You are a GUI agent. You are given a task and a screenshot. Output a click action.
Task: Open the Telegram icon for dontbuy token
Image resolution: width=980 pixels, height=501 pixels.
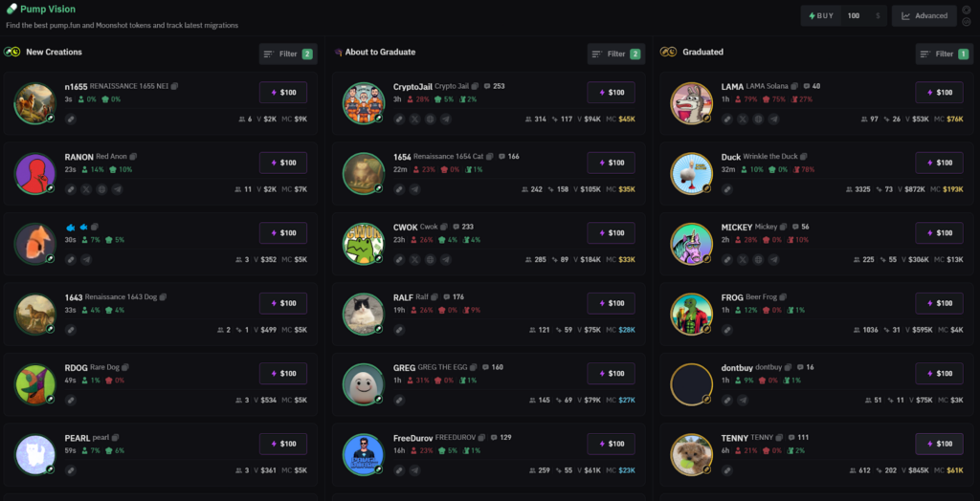tap(743, 400)
